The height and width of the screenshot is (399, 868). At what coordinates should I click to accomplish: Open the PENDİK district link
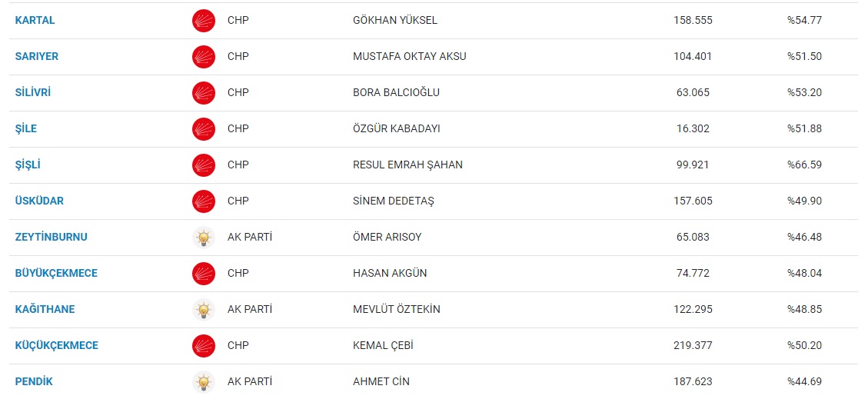[x=34, y=382]
